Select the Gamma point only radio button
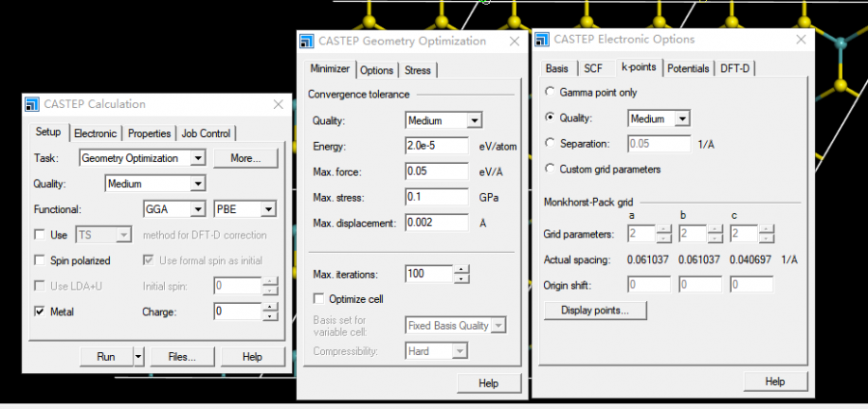This screenshot has height=409, width=868. tap(550, 93)
